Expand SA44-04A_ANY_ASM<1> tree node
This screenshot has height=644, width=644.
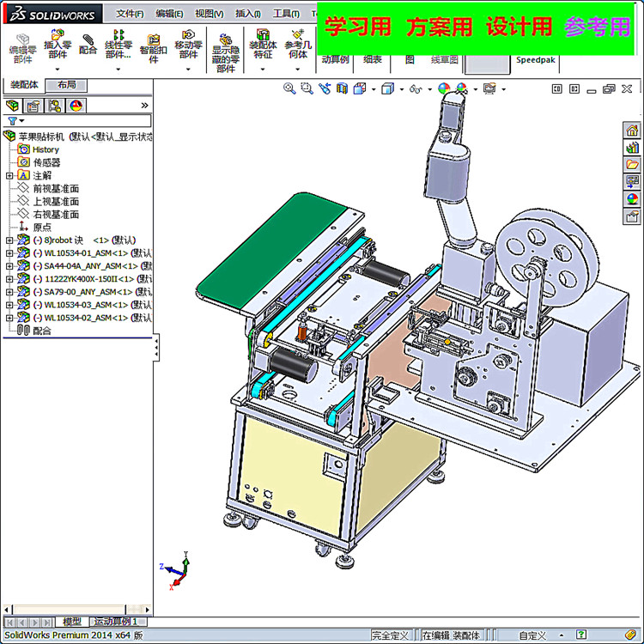tap(9, 266)
